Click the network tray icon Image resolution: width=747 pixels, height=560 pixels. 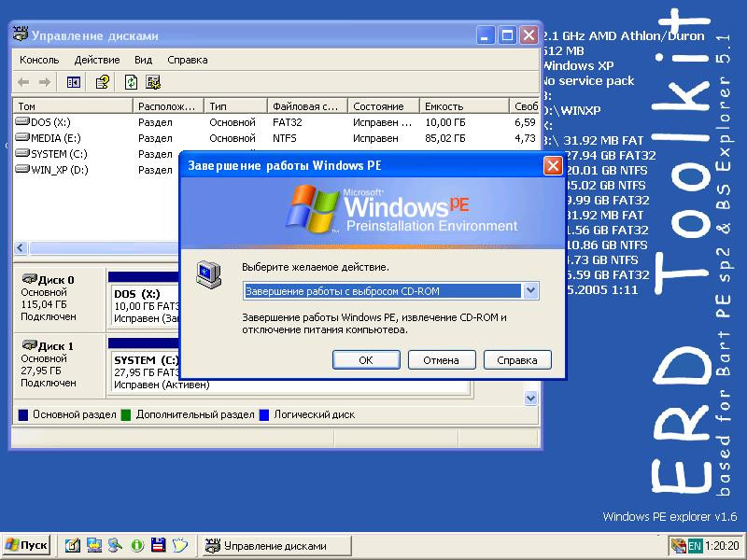coord(678,546)
